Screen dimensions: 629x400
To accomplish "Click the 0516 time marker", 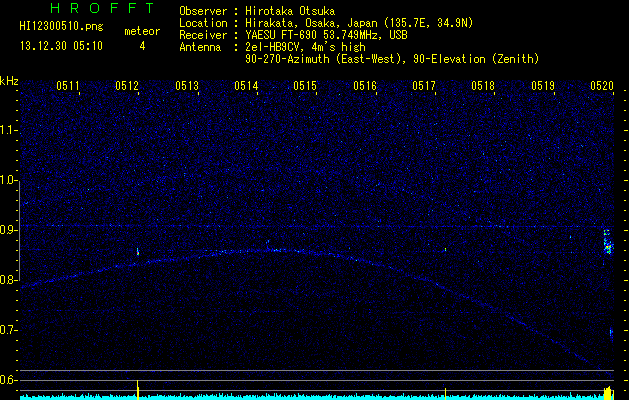I will pos(365,86).
